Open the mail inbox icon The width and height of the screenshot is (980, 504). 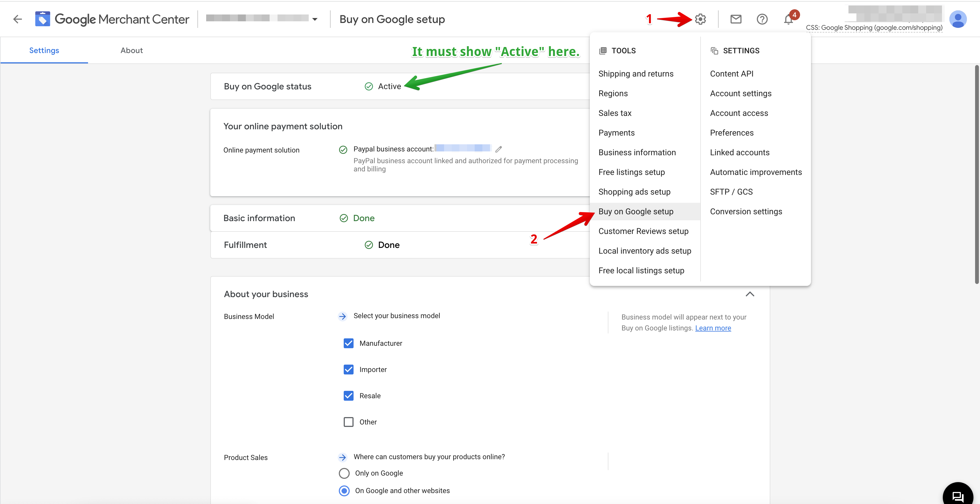click(x=736, y=19)
